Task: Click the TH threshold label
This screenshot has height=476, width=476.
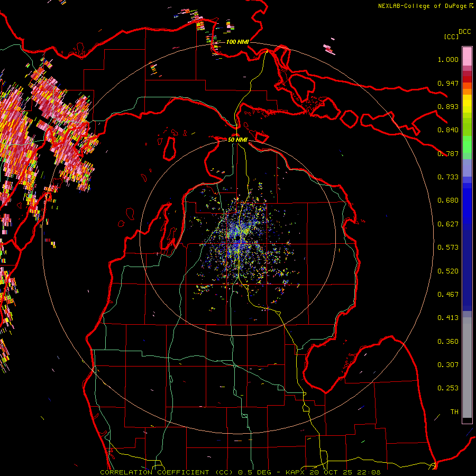Action: tap(454, 412)
